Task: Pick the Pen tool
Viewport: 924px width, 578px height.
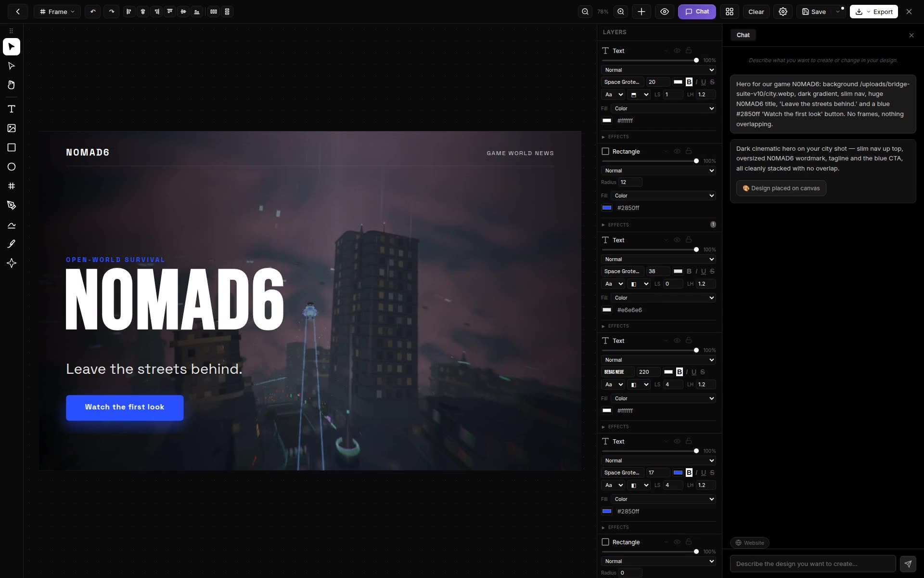Action: coord(12,205)
